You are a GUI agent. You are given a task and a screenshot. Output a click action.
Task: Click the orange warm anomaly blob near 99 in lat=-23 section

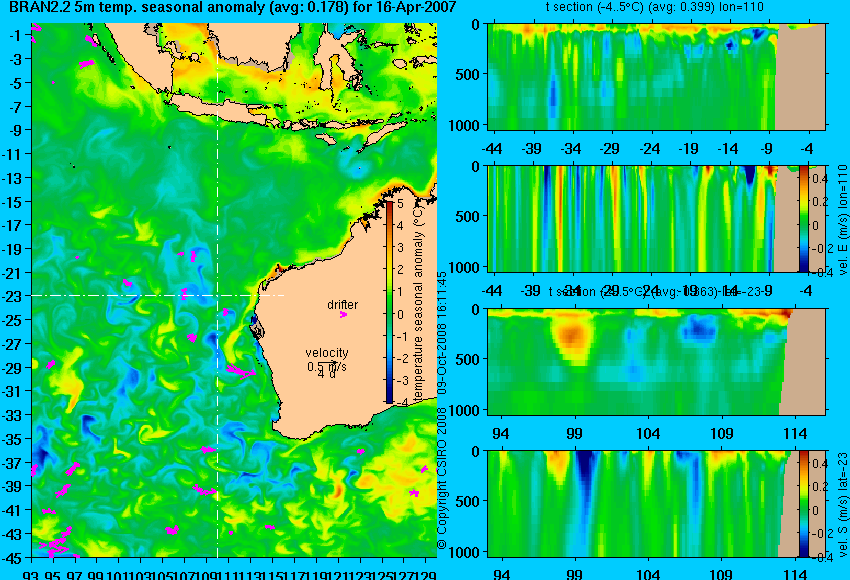pyautogui.click(x=572, y=337)
